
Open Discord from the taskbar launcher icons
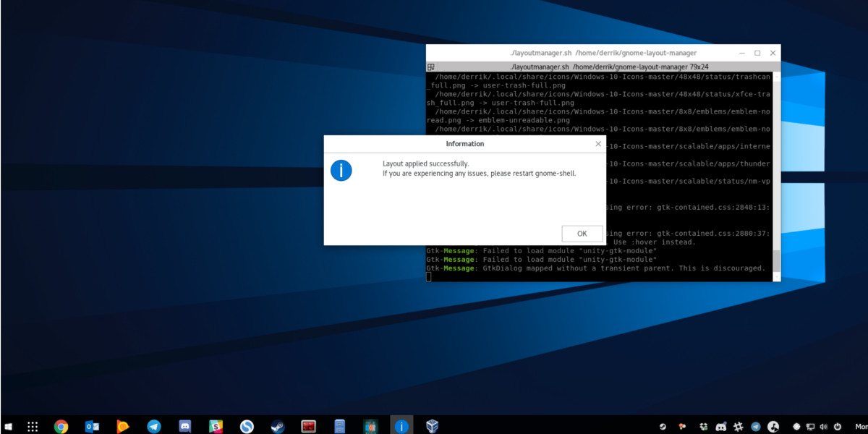185,427
